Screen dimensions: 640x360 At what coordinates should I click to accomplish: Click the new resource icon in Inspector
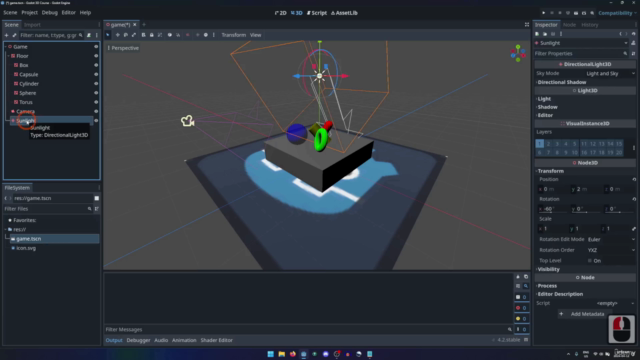coord(537,34)
